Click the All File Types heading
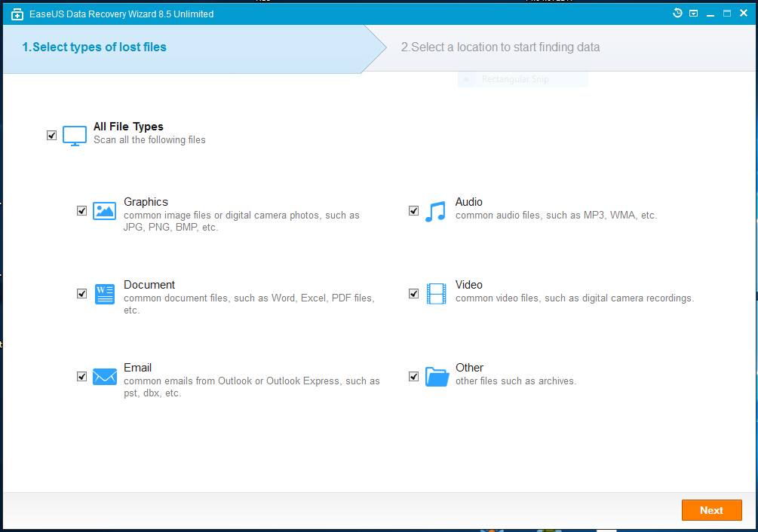 point(128,127)
